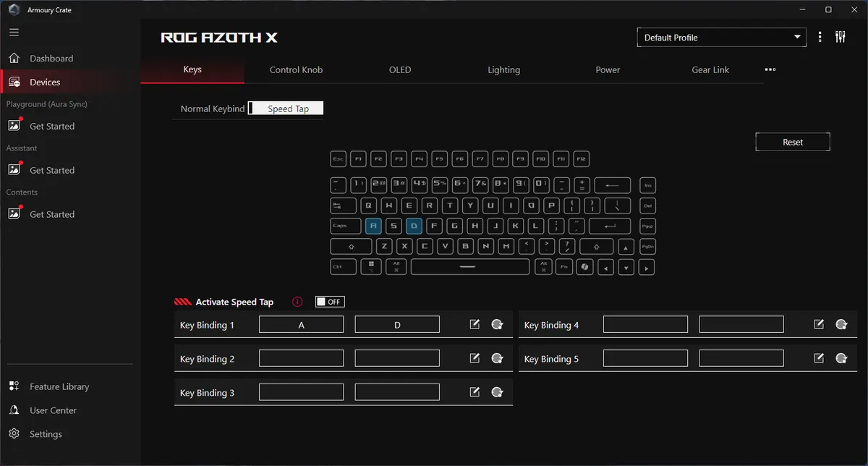This screenshot has width=868, height=466.
Task: Switch to Normal Keybind mode
Action: (212, 108)
